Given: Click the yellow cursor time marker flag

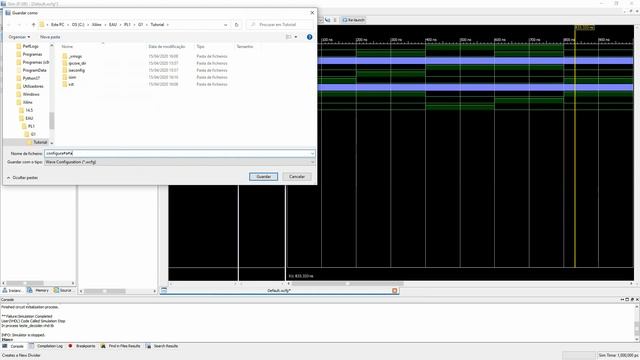Looking at the screenshot, I should coord(584,27).
